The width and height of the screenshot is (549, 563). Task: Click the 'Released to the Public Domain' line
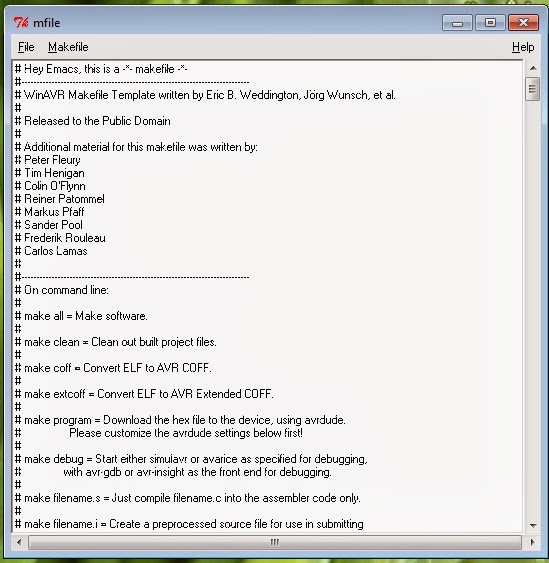[93, 121]
